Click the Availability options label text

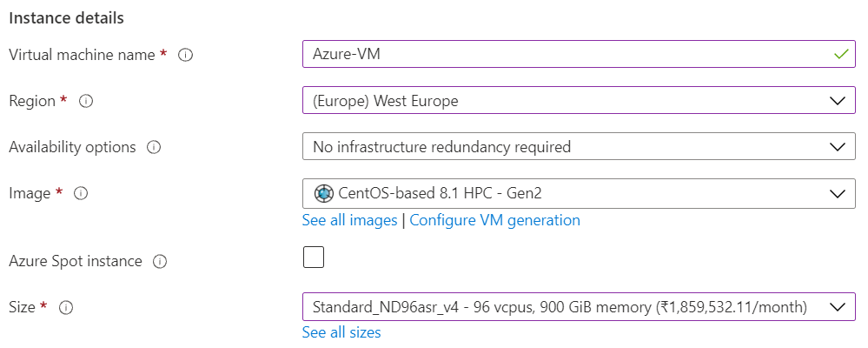[x=73, y=147]
